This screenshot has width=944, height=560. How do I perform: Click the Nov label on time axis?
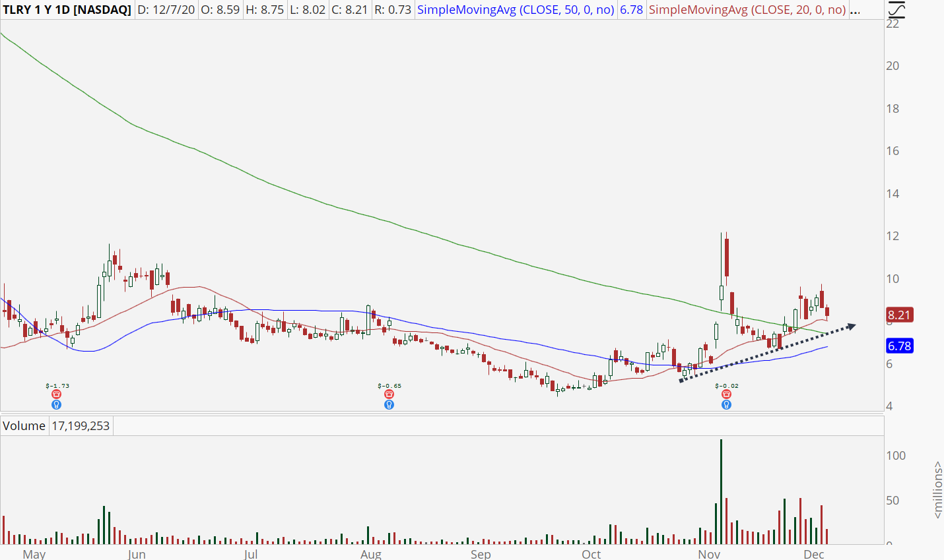[709, 554]
